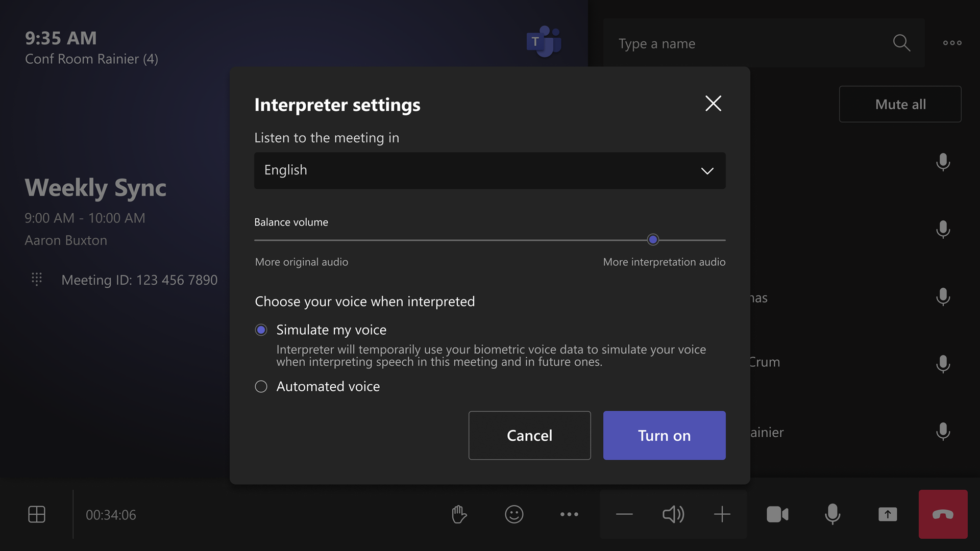Mute the room microphone
The image size is (980, 551).
(x=832, y=514)
